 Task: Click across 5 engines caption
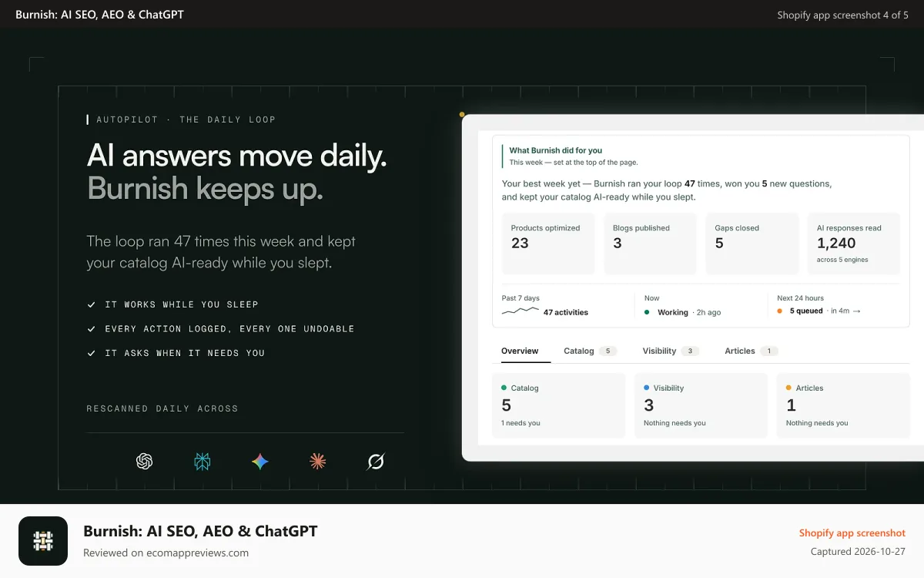(x=842, y=260)
